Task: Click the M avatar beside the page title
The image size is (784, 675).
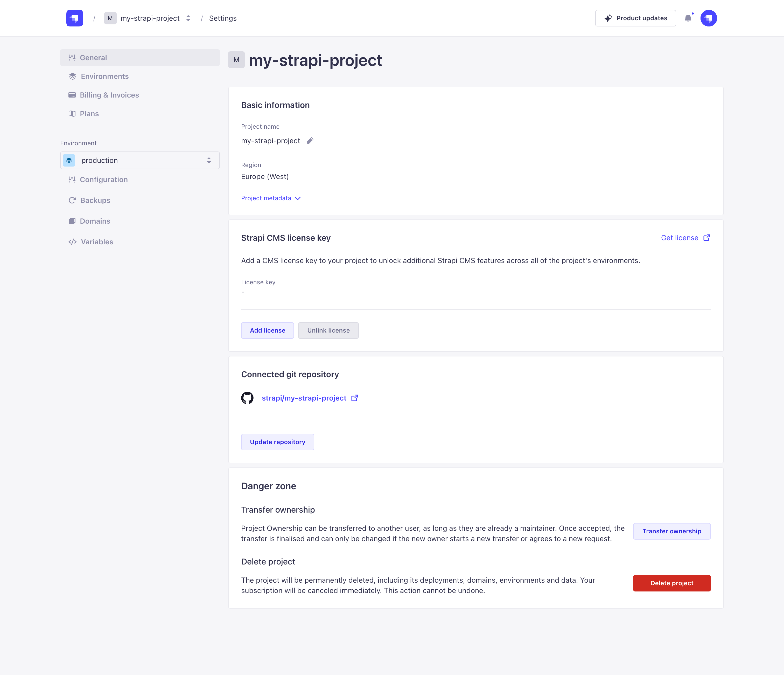Action: point(236,60)
